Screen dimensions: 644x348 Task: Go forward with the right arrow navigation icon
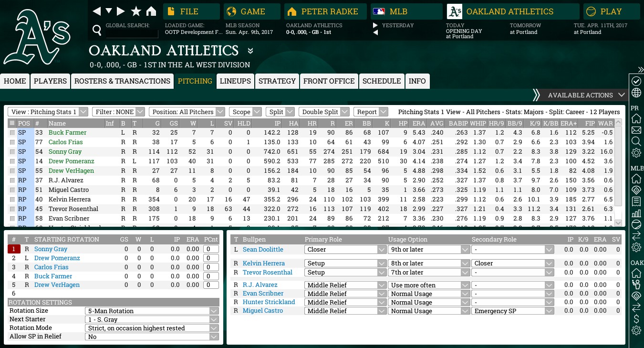pos(121,11)
